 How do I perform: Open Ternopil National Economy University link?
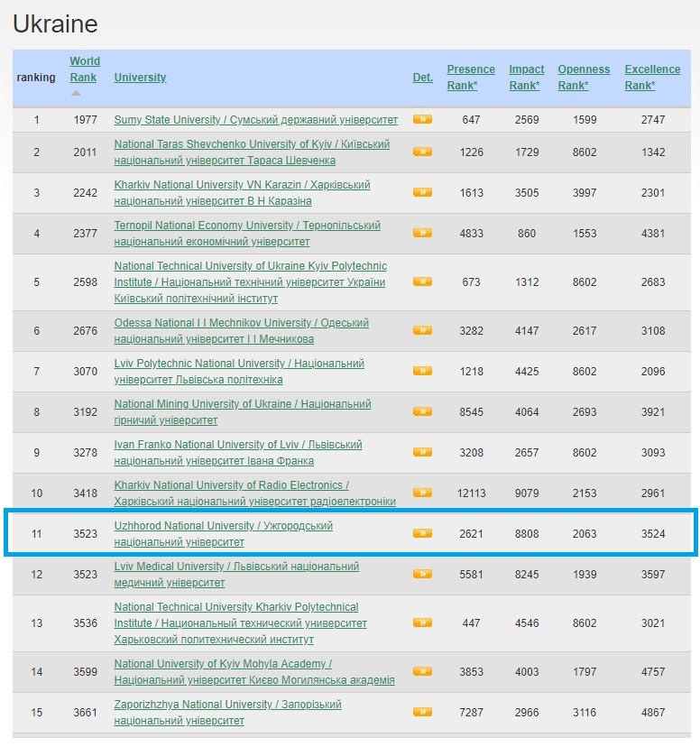pyautogui.click(x=247, y=233)
